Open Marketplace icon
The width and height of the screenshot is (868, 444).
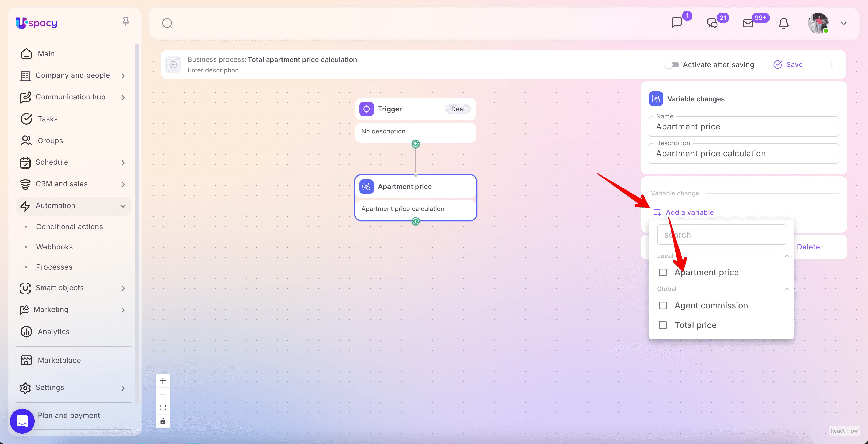[26, 360]
